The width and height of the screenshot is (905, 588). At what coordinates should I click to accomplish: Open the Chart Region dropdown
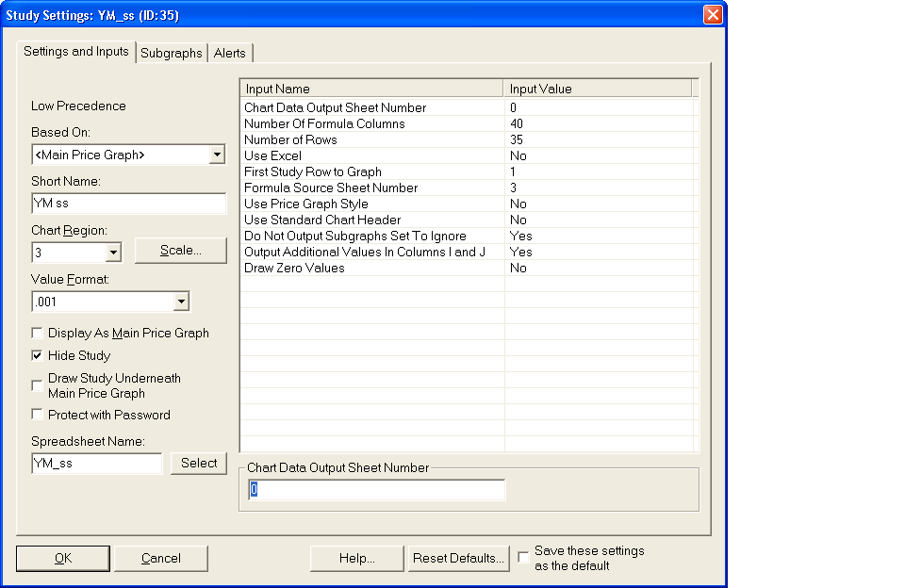pyautogui.click(x=113, y=253)
